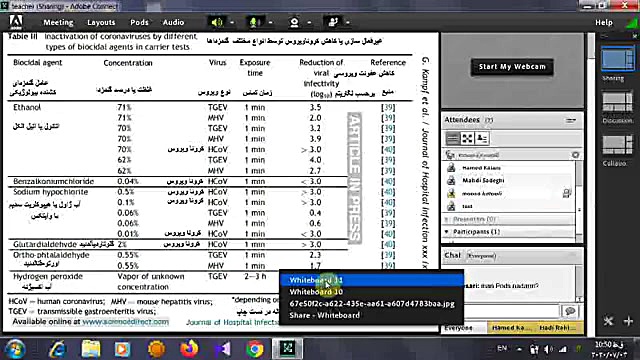Click the EN language indicator
The width and height of the screenshot is (640, 360).
click(502, 348)
